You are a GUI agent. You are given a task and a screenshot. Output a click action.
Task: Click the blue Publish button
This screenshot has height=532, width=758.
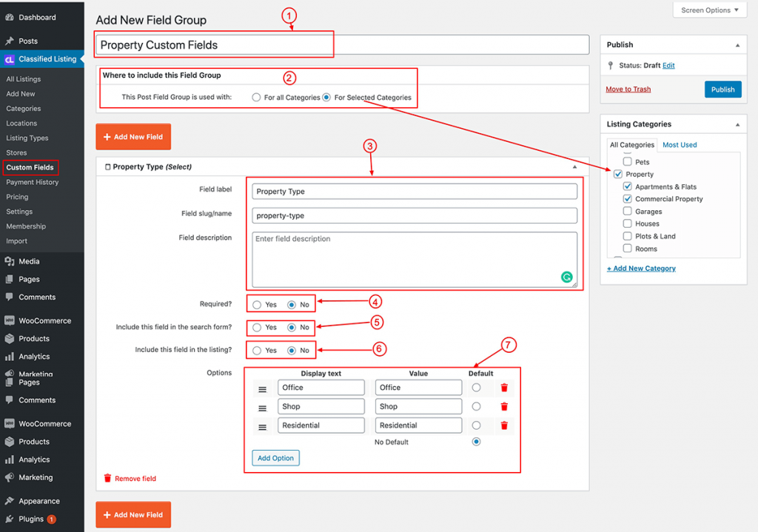(x=722, y=90)
